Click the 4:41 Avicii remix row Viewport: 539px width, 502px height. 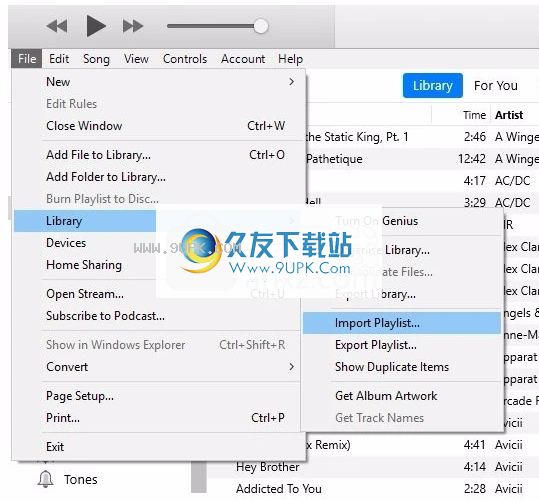click(x=422, y=445)
